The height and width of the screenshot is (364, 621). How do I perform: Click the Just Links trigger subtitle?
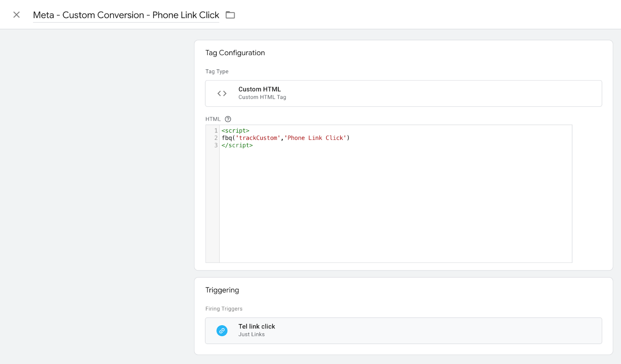252,335
